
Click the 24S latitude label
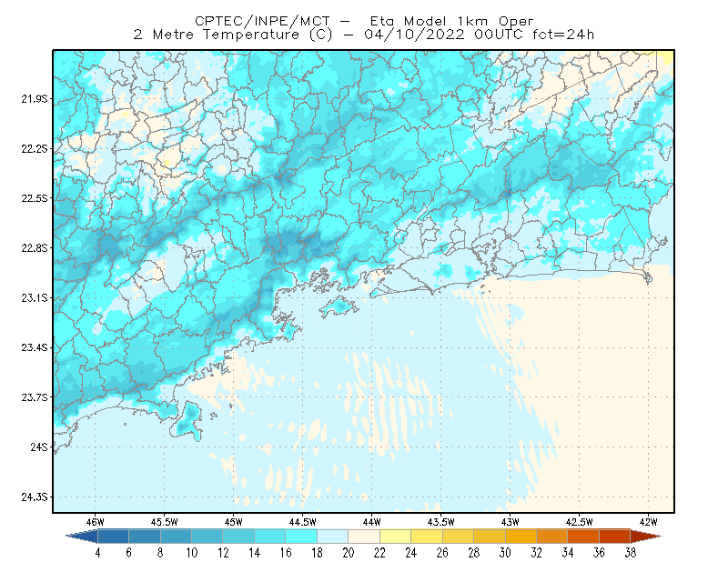[x=39, y=447]
